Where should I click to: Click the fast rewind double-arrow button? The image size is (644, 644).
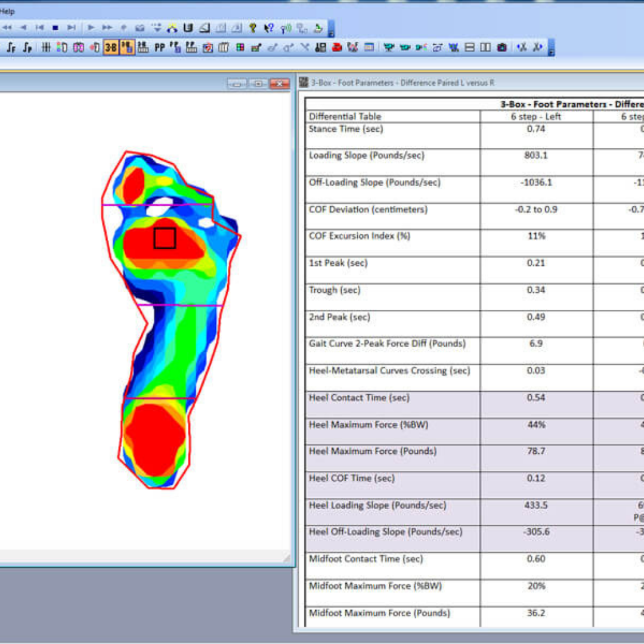7,28
